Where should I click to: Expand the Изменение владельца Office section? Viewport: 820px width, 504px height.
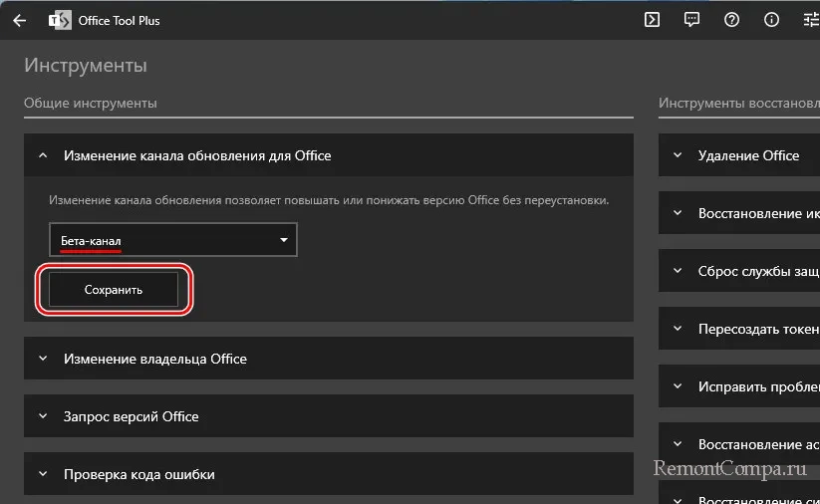tap(42, 359)
